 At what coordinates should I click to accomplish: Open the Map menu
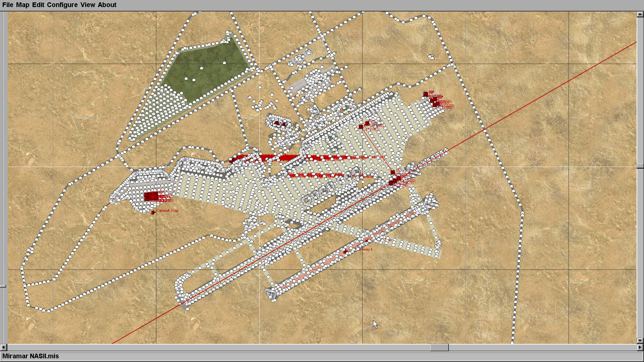click(22, 5)
